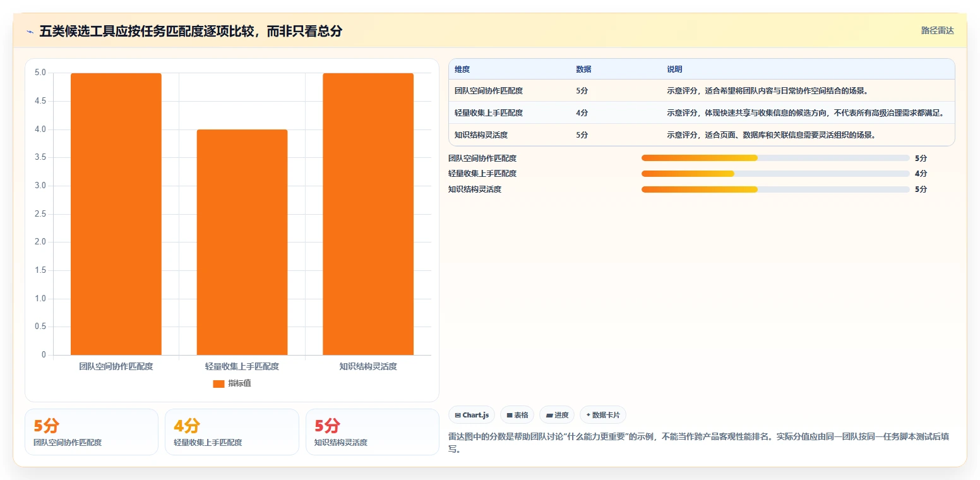Select the 轻量收集上手匹配度 table row cell
980x480 pixels.
489,112
